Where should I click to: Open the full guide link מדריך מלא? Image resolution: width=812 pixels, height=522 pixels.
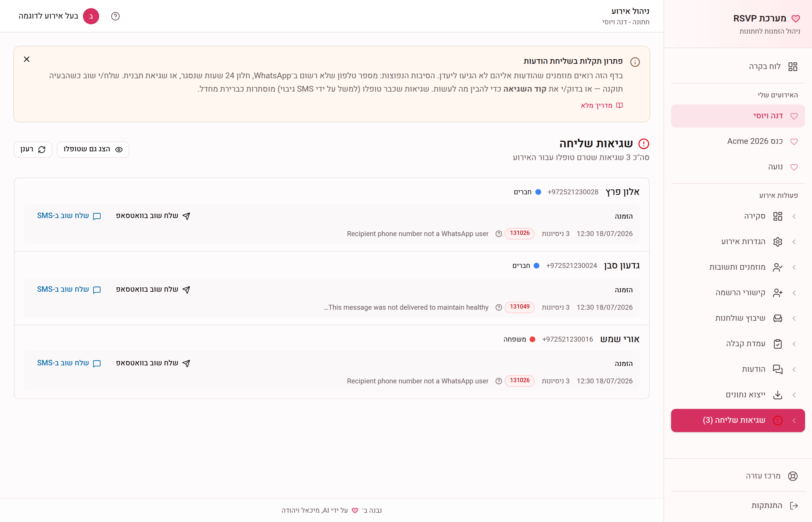tap(601, 106)
